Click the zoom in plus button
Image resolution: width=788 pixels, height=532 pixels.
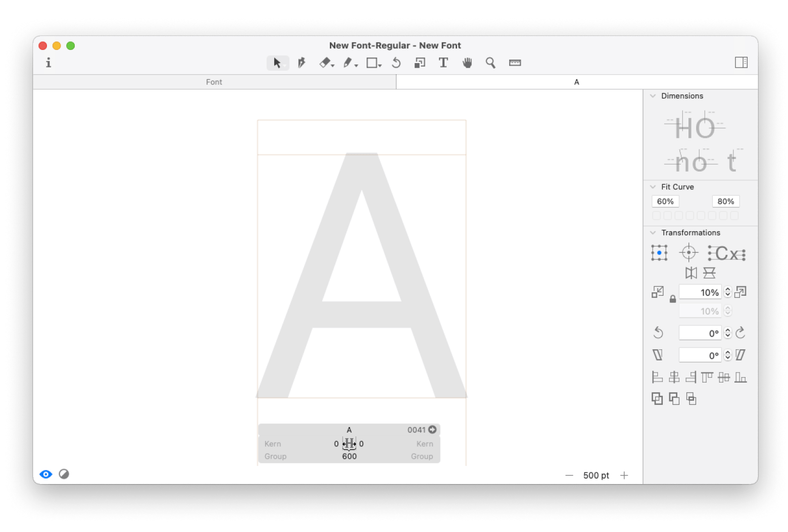click(x=624, y=475)
